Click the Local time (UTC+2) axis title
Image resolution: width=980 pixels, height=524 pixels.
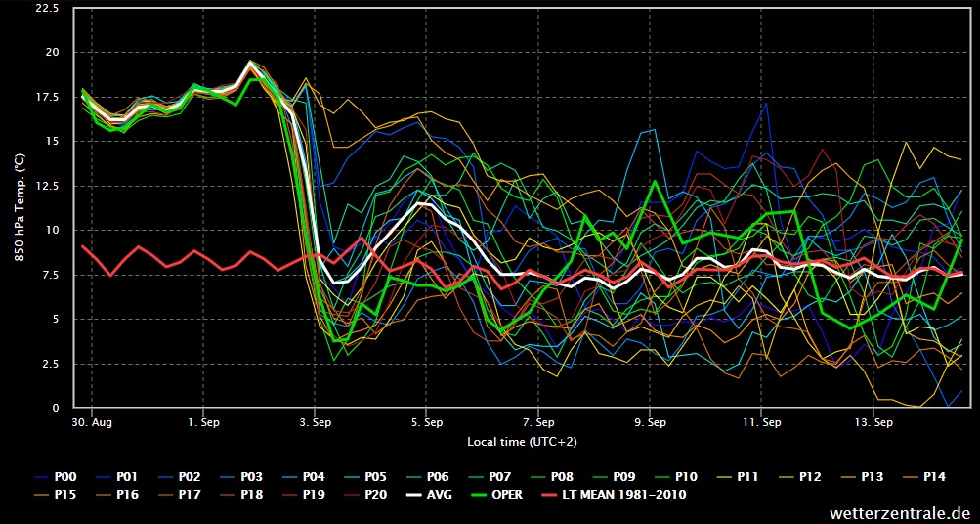click(522, 442)
